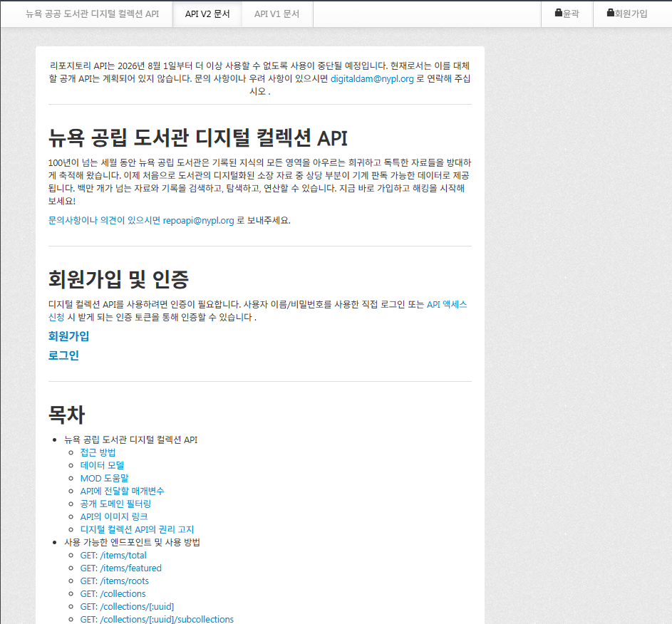The height and width of the screenshot is (624, 672).
Task: Click the blue 로그인 link
Action: [x=63, y=355]
